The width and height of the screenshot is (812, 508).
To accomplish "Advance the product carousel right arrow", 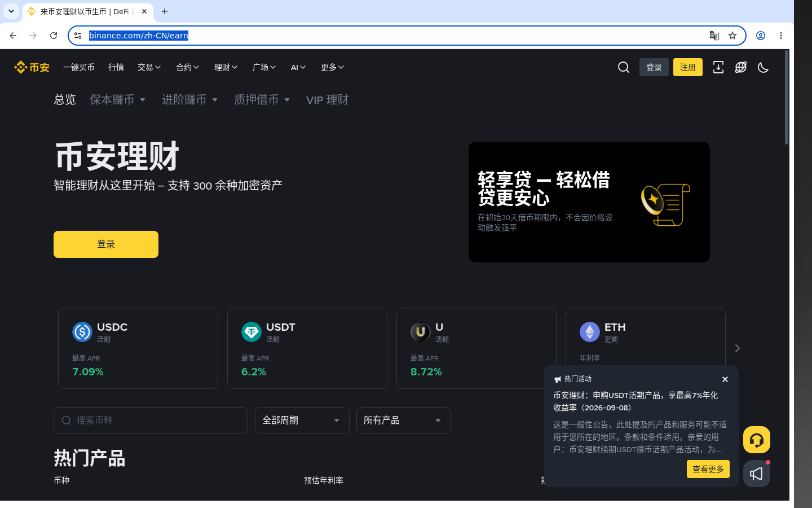I will [737, 348].
